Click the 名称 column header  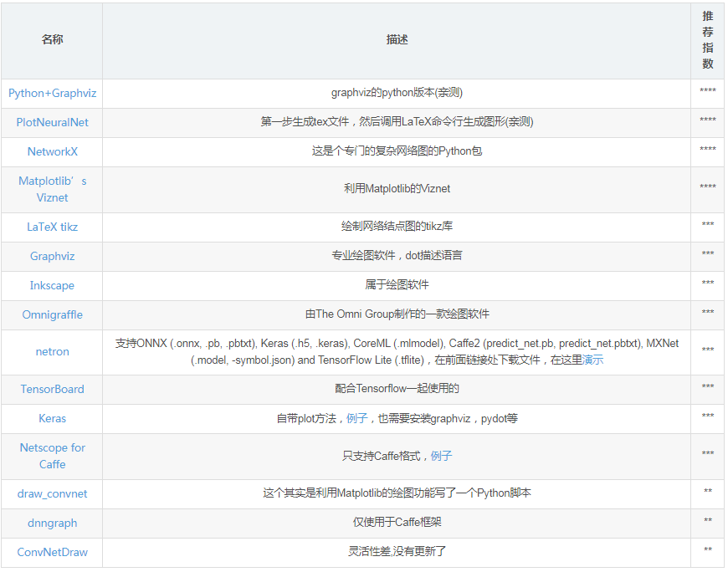(x=52, y=39)
